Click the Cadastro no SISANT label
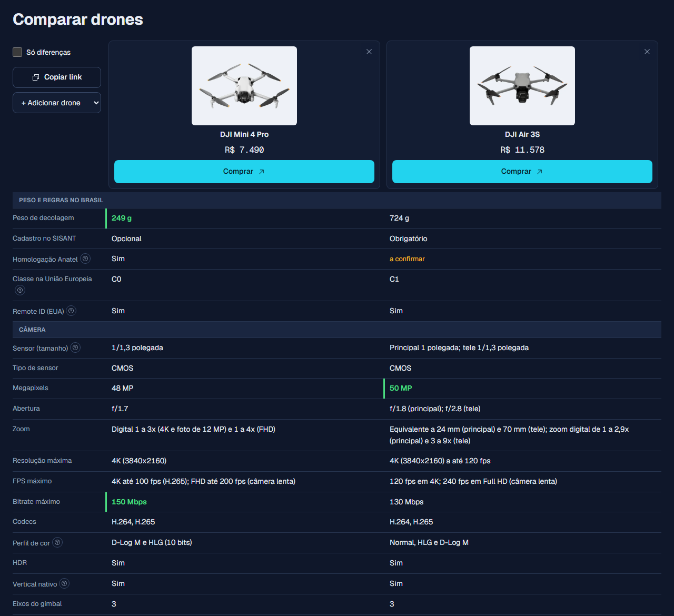This screenshot has height=616, width=674. (x=44, y=239)
